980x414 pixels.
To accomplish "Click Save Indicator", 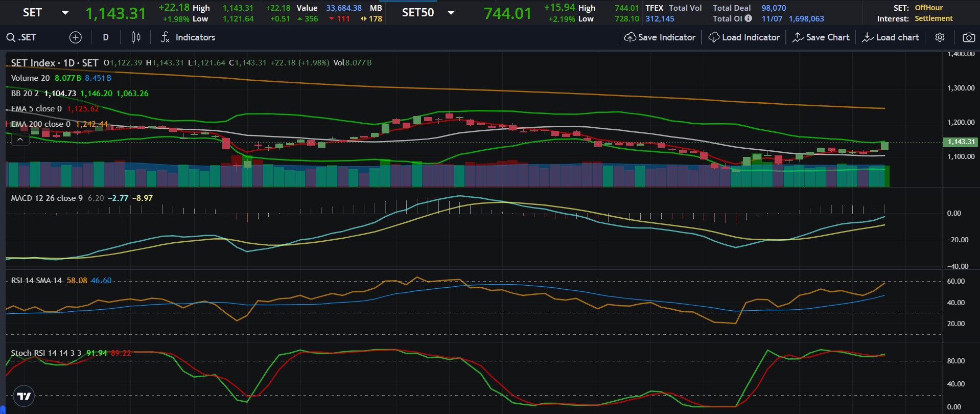I will [x=660, y=37].
